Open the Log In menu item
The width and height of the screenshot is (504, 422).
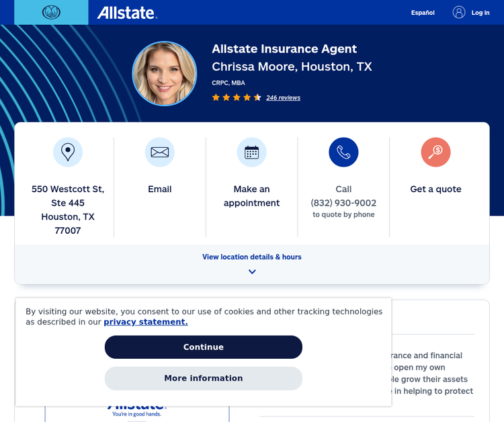click(480, 13)
